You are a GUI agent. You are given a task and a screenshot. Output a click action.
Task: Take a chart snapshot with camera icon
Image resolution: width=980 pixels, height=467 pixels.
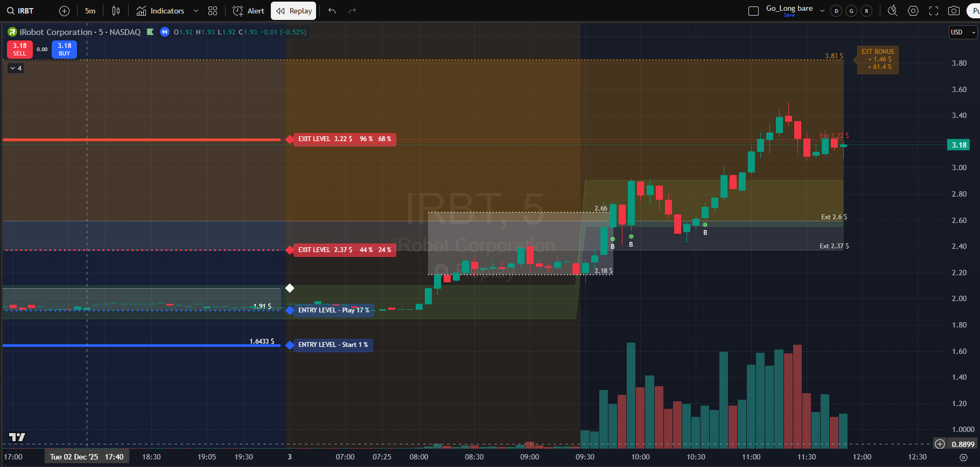point(954,11)
